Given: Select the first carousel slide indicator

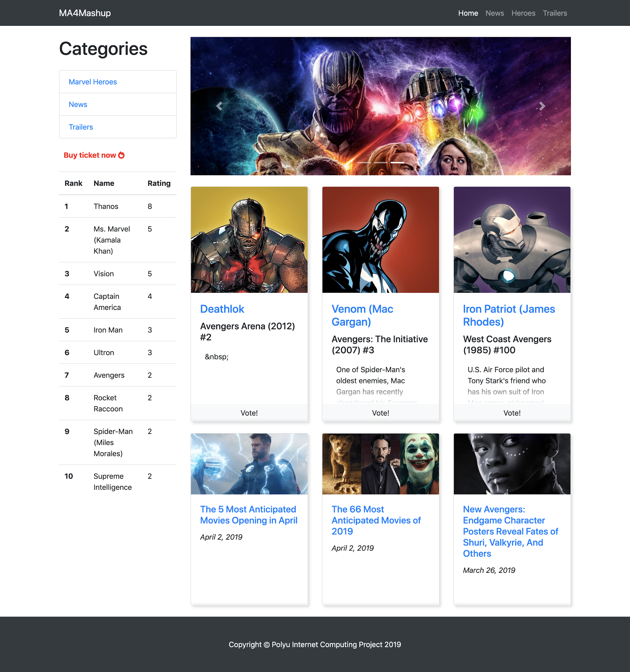Looking at the screenshot, I should (364, 163).
